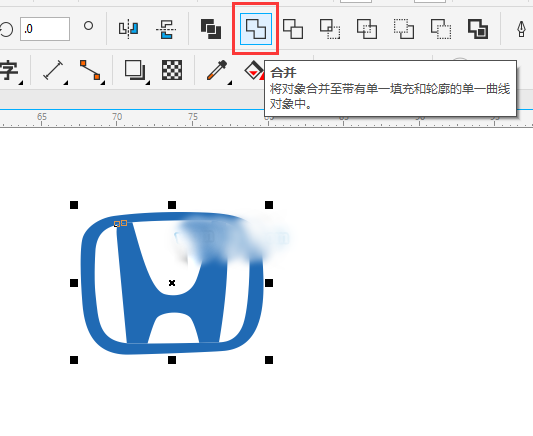This screenshot has height=436, width=533.
Task: Select the Drop Shadow tool
Action: pyautogui.click(x=135, y=70)
